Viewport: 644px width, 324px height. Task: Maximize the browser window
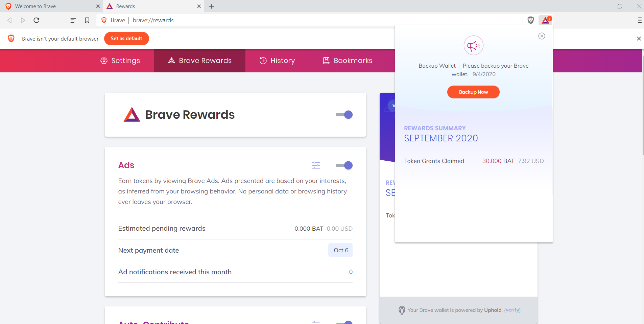coord(620,6)
